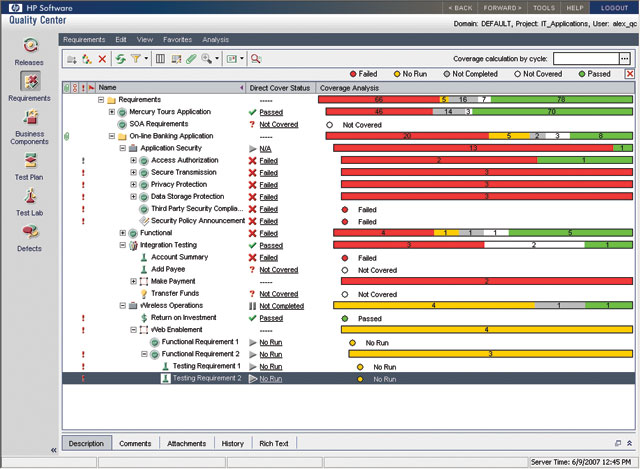Open the view switch dropdown arrow
The height and width of the screenshot is (469, 640).
(242, 59)
